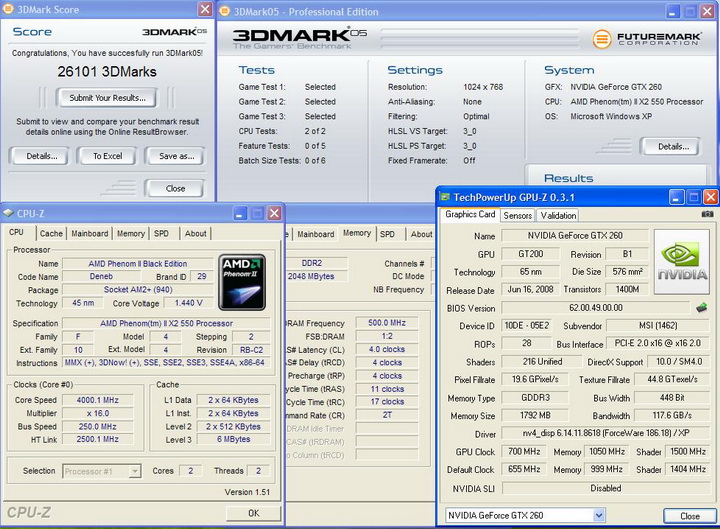Image resolution: width=720 pixels, height=529 pixels.
Task: Click the 3DMark Score title bar icon
Action: 8,9
